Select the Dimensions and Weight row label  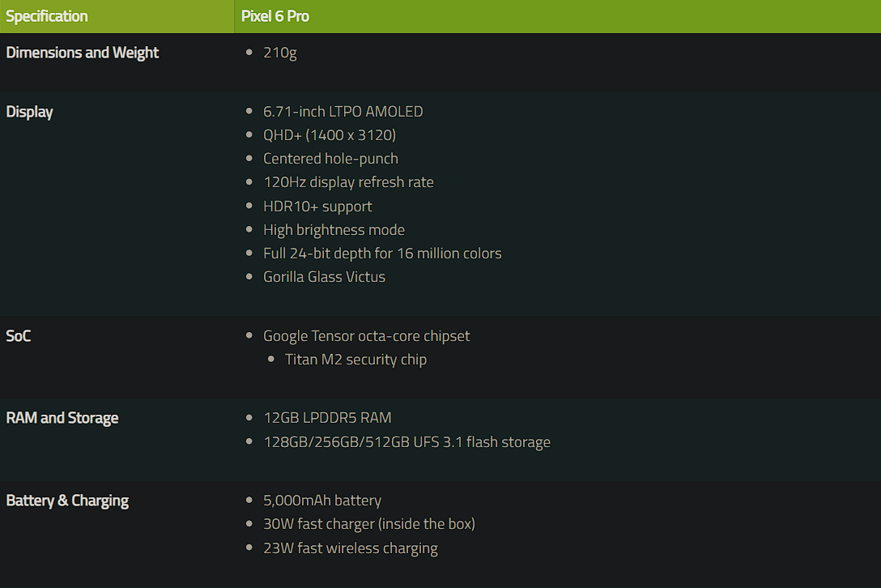click(x=83, y=53)
